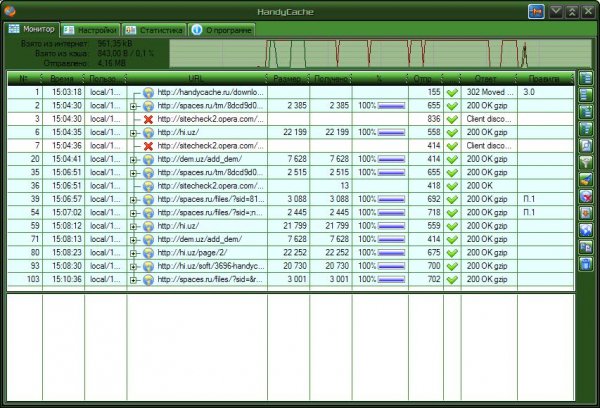Expand row 59 hi.uz tree node

click(133, 227)
